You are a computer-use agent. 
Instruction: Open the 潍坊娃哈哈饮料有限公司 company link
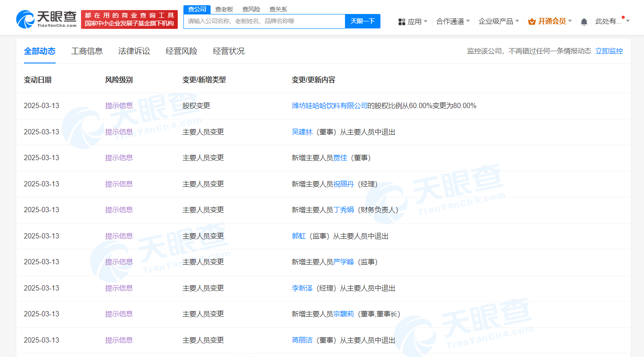pos(330,106)
